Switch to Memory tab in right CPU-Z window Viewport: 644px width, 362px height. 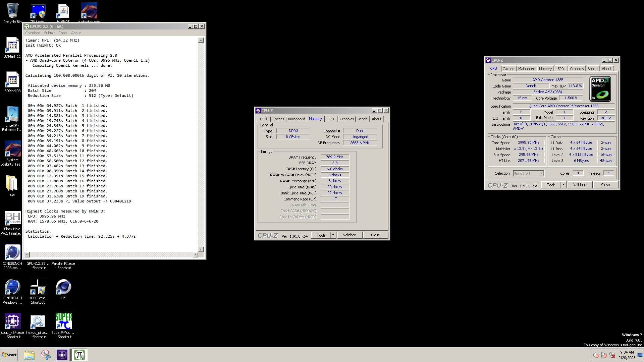[545, 69]
